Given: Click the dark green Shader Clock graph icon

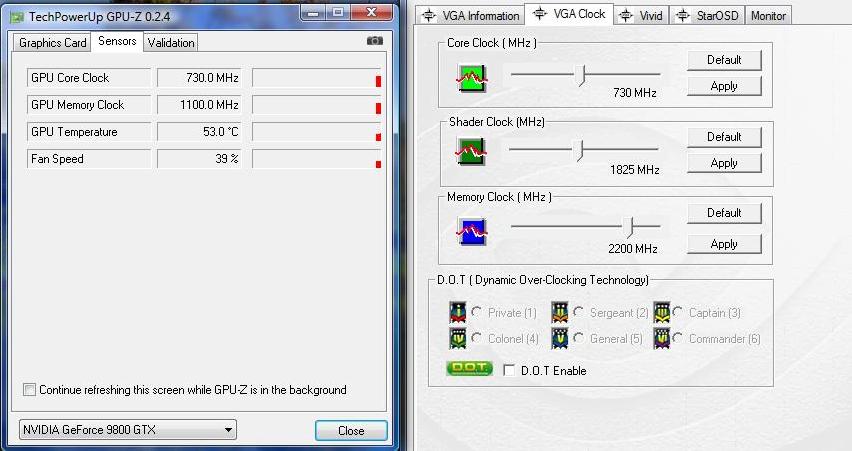Looking at the screenshot, I should [x=471, y=152].
